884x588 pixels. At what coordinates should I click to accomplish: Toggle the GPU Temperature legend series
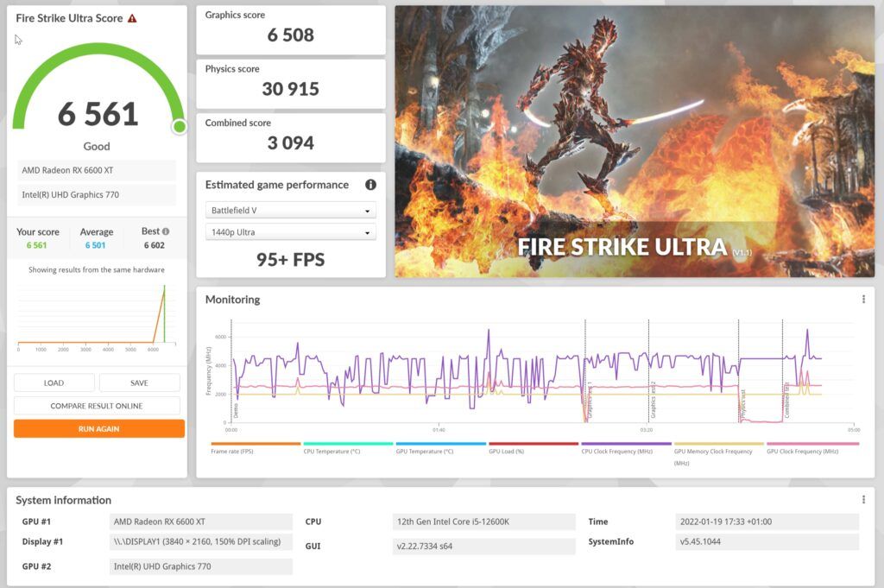click(x=441, y=448)
